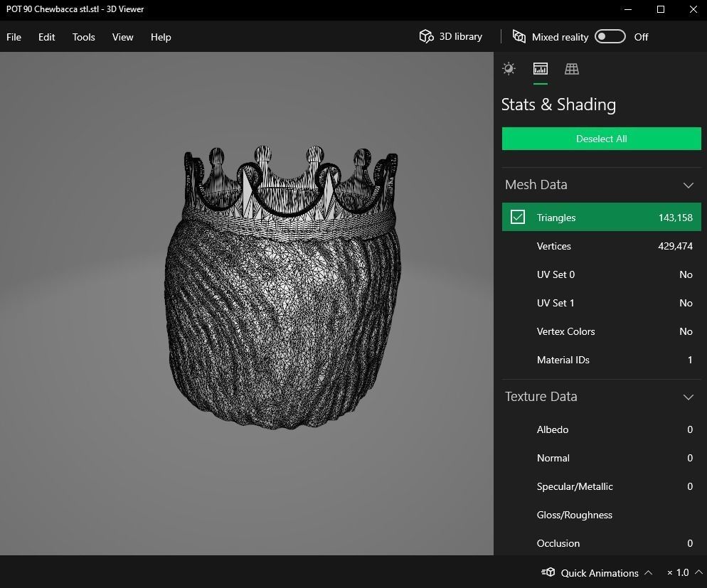Click the wireframe pot model in viewport
The image size is (707, 588).
[282, 289]
